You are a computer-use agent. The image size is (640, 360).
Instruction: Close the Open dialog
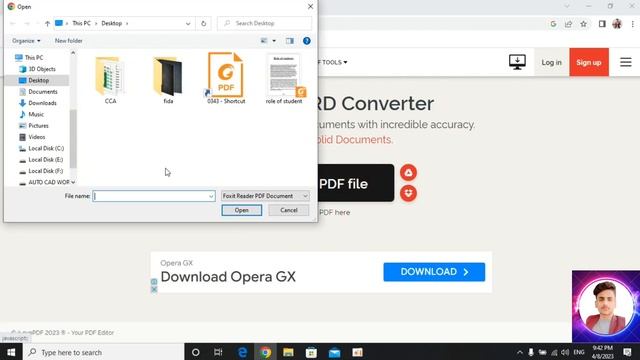310,7
